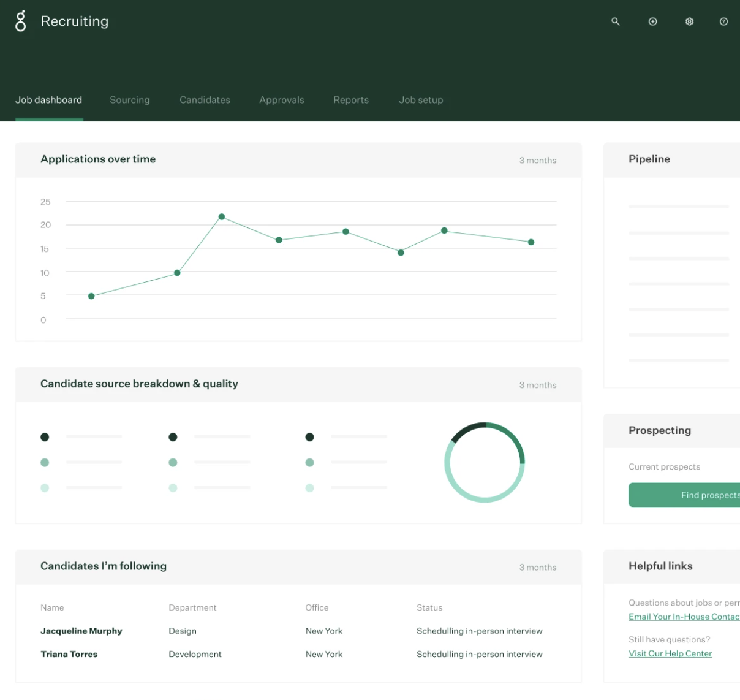Open the Visit Our Help Center link
This screenshot has width=740, height=700.
[670, 653]
